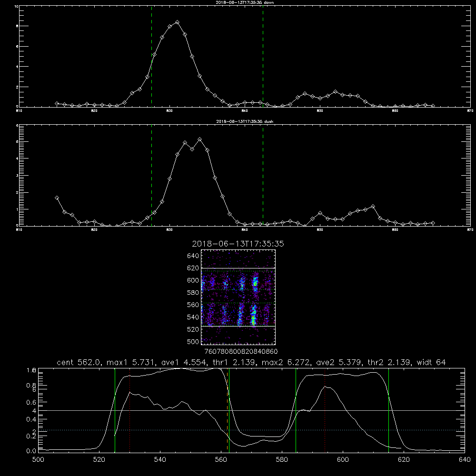Image resolution: width=476 pixels, height=476 pixels.
Task: Click the '760780800820840860' label under the spectral image
Action: pos(241,352)
